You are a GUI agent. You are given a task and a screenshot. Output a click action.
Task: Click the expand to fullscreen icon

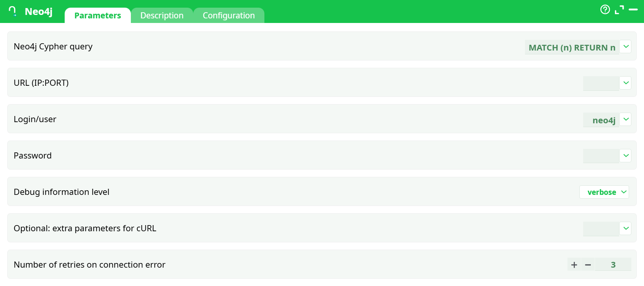(x=619, y=10)
